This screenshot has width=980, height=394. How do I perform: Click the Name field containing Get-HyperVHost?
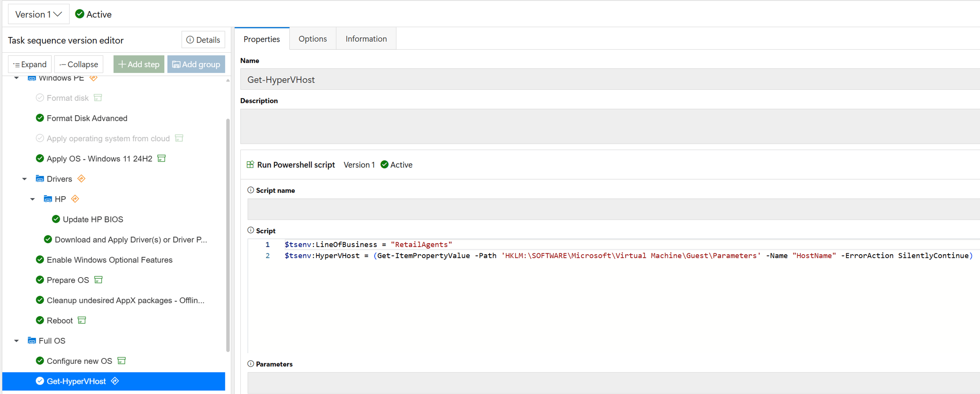tap(610, 80)
